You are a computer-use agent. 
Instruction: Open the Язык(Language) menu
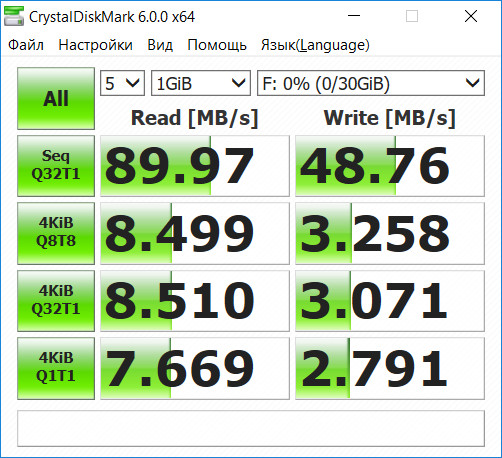315,45
